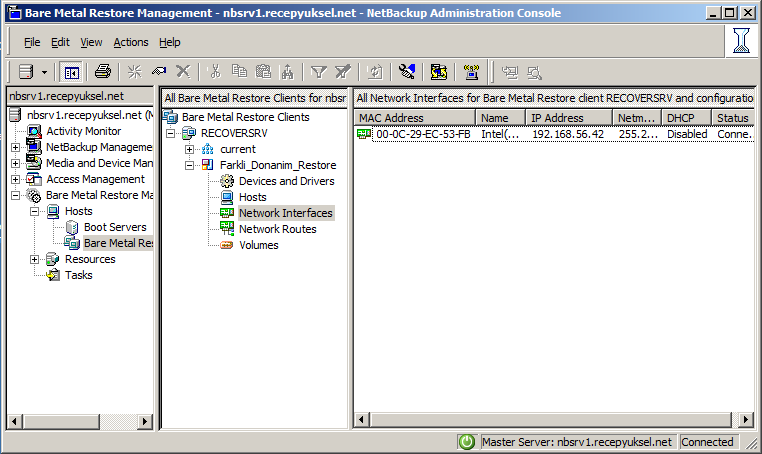This screenshot has height=454, width=762.
Task: Open the Help menu
Action: pyautogui.click(x=170, y=42)
